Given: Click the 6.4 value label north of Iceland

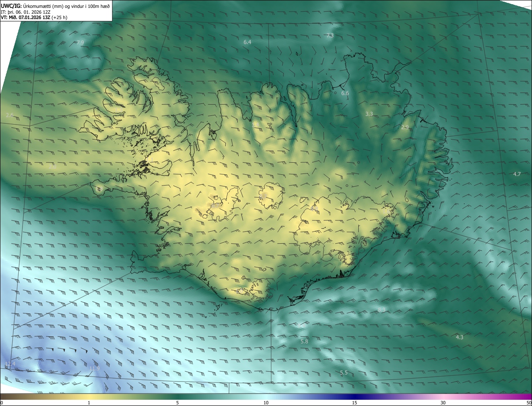Looking at the screenshot, I should point(247,42).
